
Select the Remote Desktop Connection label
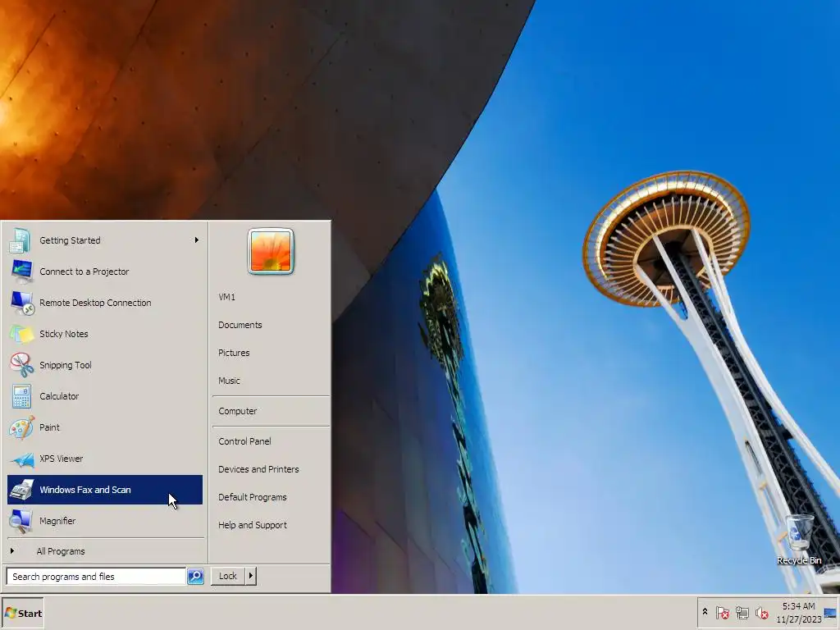[95, 303]
